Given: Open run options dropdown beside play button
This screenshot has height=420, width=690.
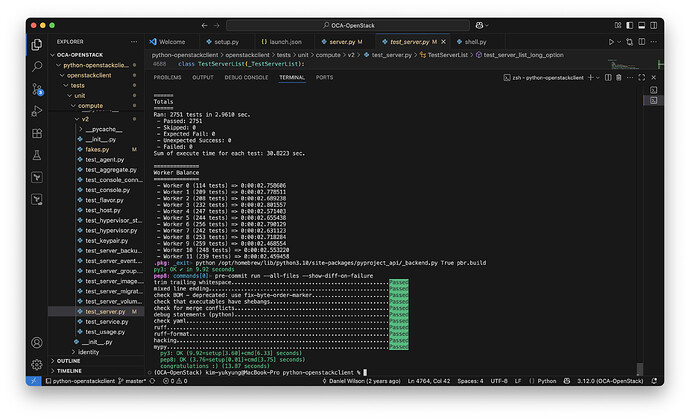Looking at the screenshot, I should (x=619, y=42).
